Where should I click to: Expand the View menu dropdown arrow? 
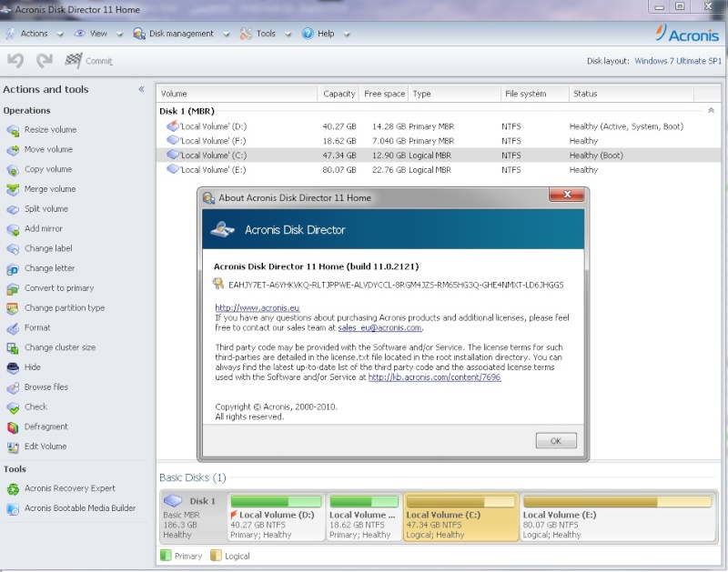[119, 34]
